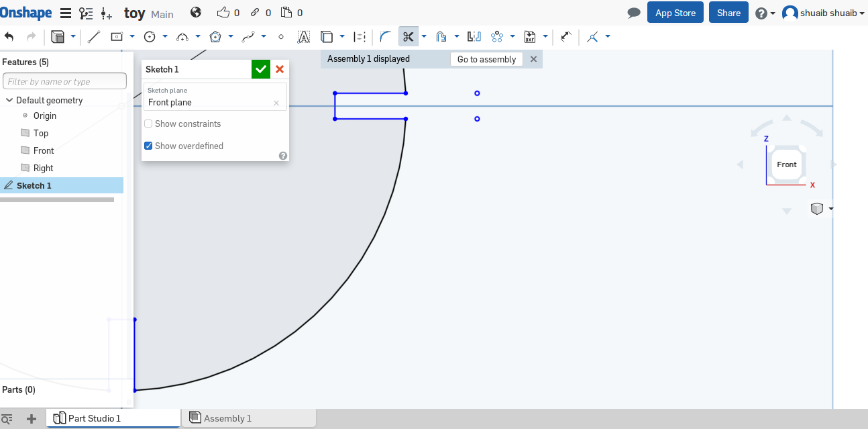The image size is (868, 429).
Task: Select the 3 point arc tool
Action: click(x=182, y=36)
